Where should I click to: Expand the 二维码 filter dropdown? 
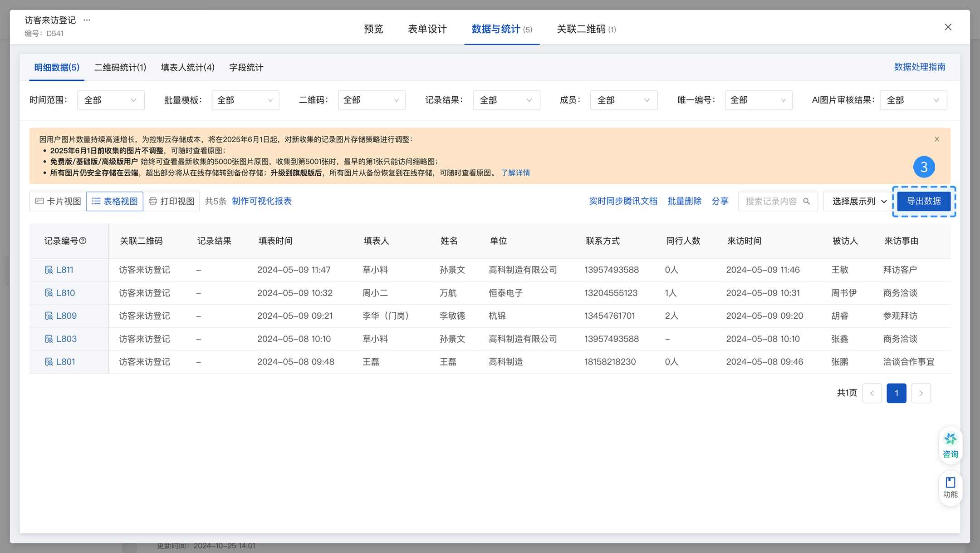click(x=372, y=100)
